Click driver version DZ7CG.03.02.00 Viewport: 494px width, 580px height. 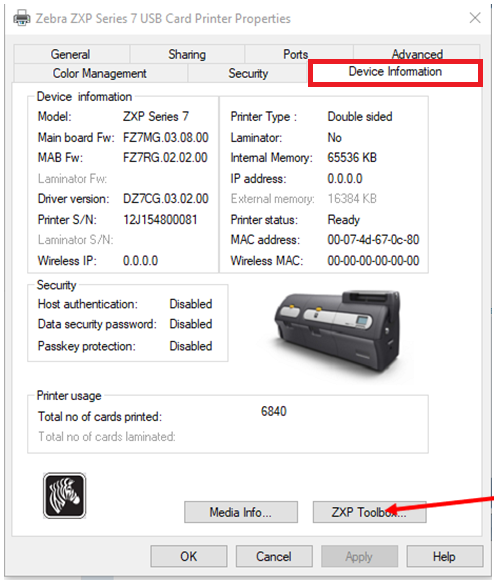tap(166, 199)
